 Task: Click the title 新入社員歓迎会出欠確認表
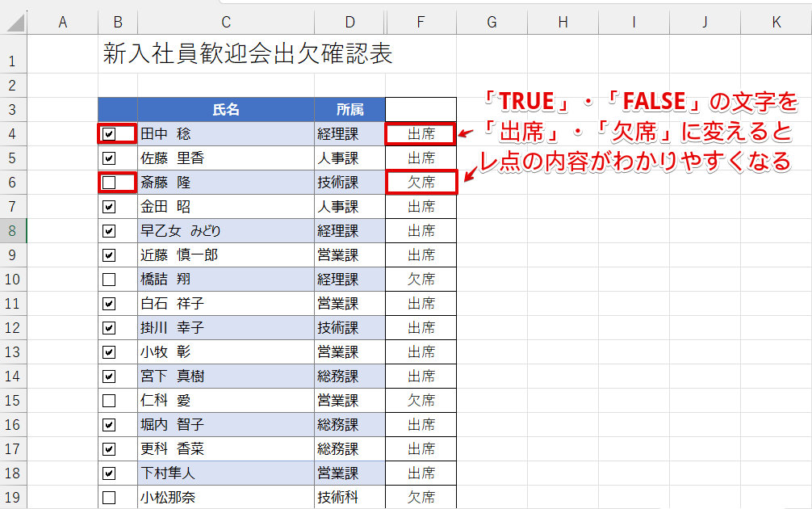[x=248, y=54]
